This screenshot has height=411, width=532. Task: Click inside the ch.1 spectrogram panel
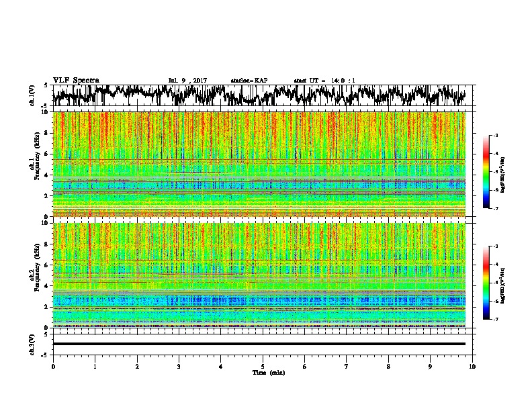click(x=259, y=164)
